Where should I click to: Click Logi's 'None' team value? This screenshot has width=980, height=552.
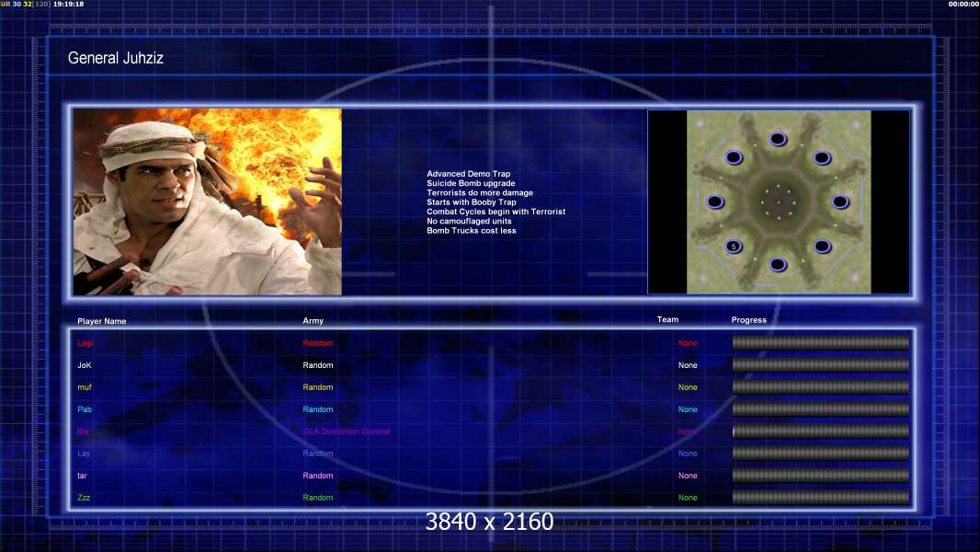click(688, 342)
